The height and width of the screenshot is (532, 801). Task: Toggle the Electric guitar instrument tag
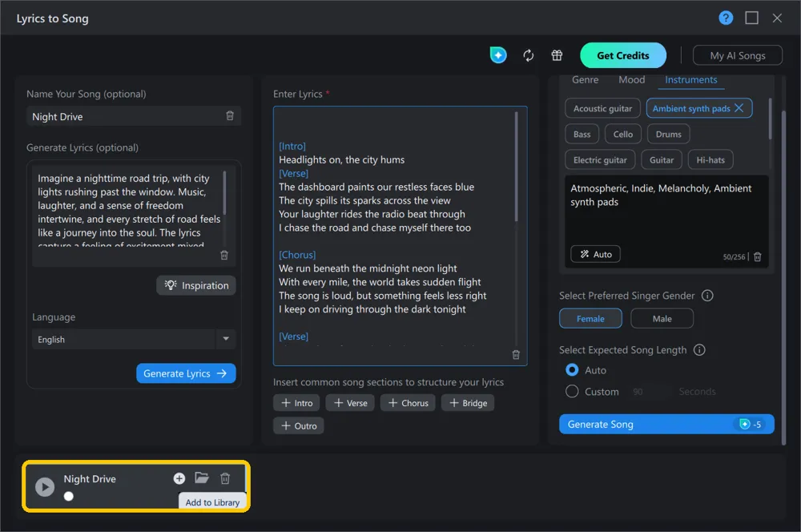600,160
